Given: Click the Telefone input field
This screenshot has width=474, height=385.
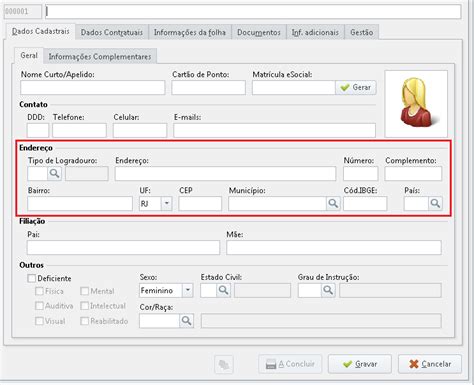Looking at the screenshot, I should coord(79,130).
